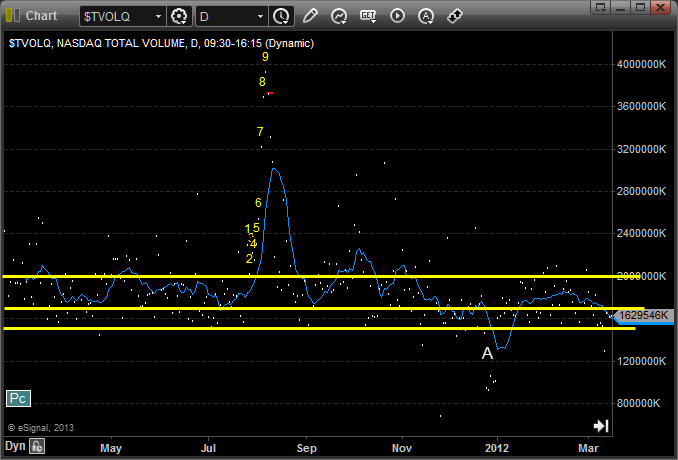Toggle the Dyn mode label at bottom left
This screenshot has height=460, width=678.
(x=14, y=446)
